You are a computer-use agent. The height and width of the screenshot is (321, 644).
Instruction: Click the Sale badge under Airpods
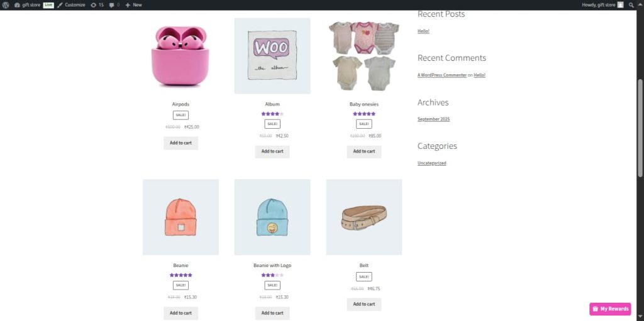180,116
